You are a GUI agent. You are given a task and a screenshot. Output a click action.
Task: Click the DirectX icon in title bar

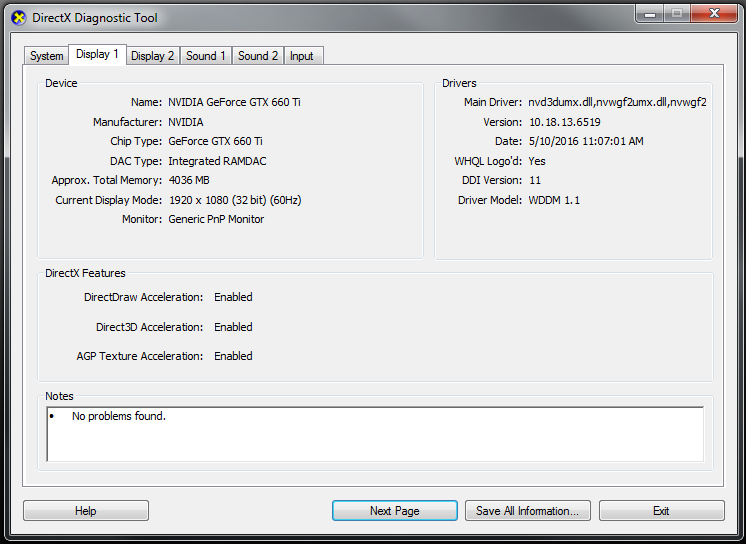tap(18, 18)
